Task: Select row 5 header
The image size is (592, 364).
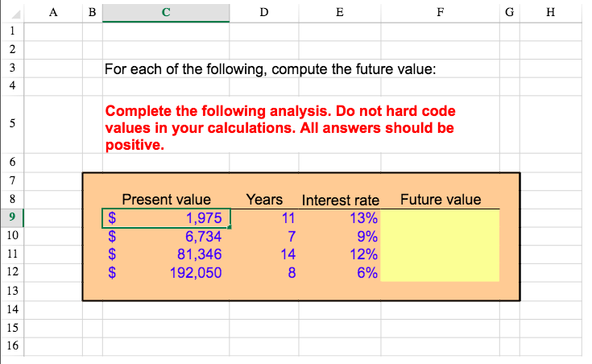Action: coord(12,124)
